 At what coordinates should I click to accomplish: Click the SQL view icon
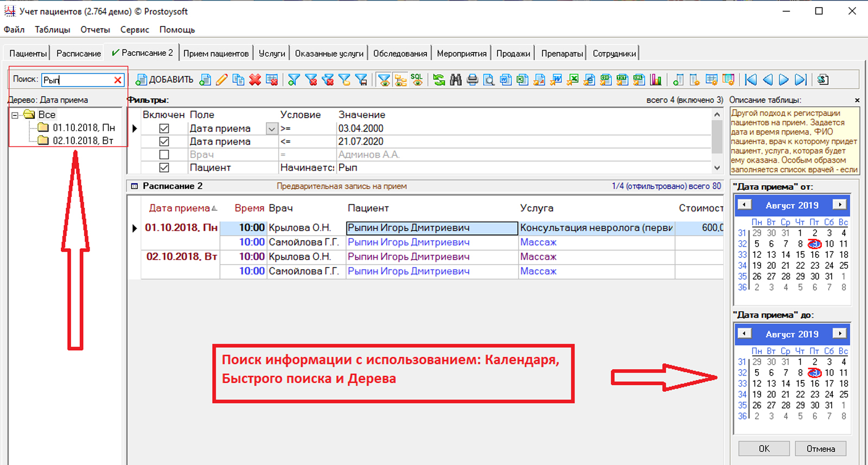click(x=416, y=80)
